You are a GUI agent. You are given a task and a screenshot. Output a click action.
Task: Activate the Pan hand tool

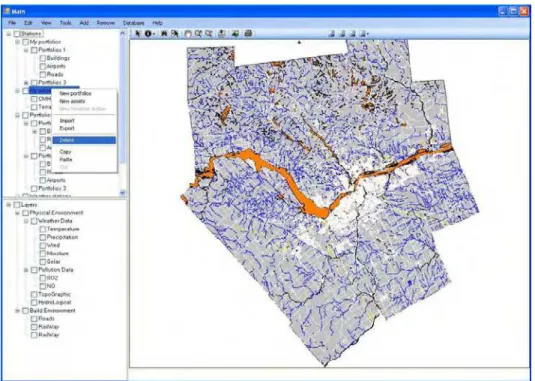pos(188,33)
